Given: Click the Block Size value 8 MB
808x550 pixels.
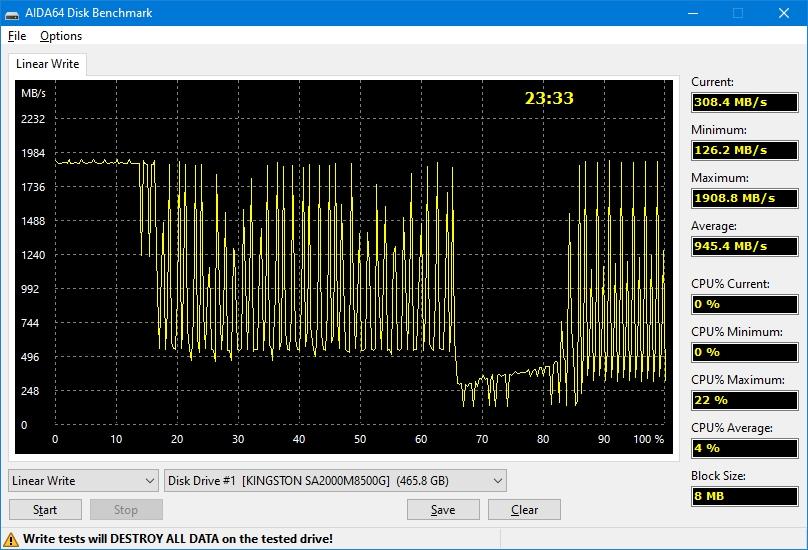Looking at the screenshot, I should coord(745,496).
